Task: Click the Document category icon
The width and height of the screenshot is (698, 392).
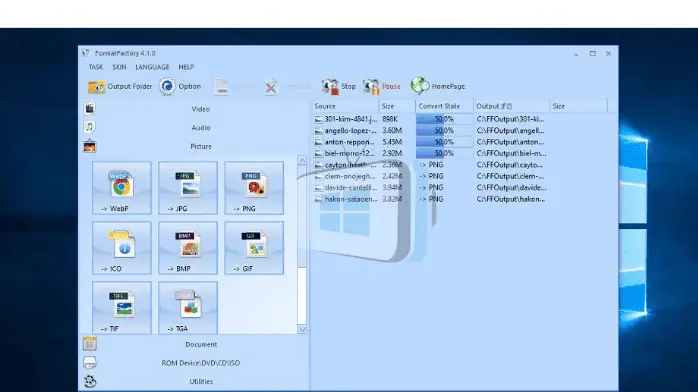Action: [x=89, y=344]
